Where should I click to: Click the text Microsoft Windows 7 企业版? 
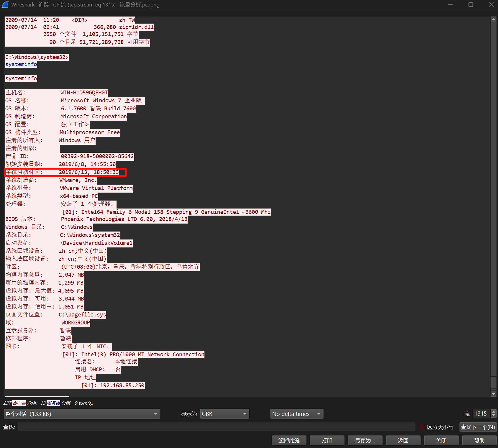[101, 101]
